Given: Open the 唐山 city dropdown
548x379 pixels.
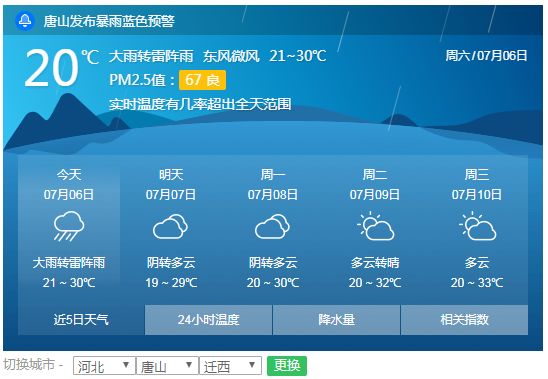Looking at the screenshot, I should pyautogui.click(x=167, y=366).
